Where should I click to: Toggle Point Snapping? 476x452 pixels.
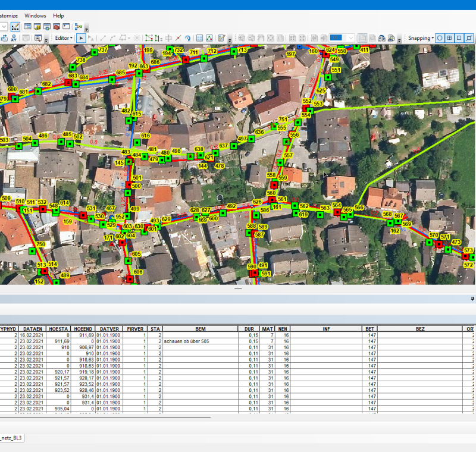(440, 38)
